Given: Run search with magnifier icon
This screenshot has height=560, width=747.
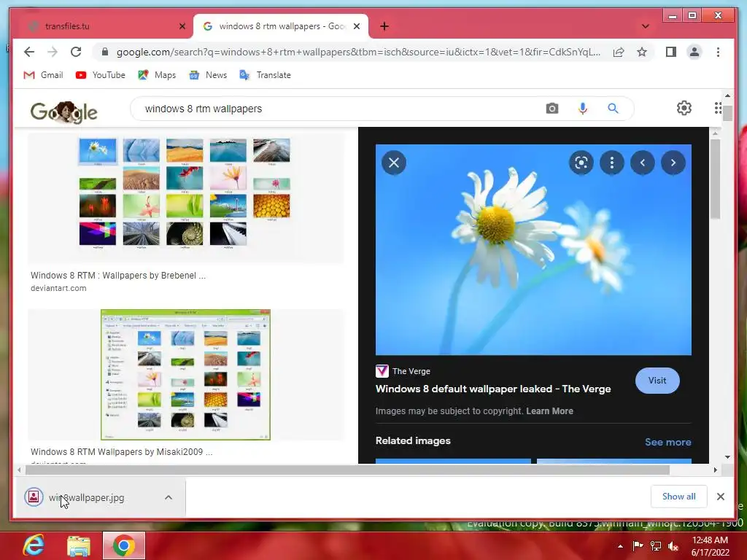Looking at the screenshot, I should (613, 109).
